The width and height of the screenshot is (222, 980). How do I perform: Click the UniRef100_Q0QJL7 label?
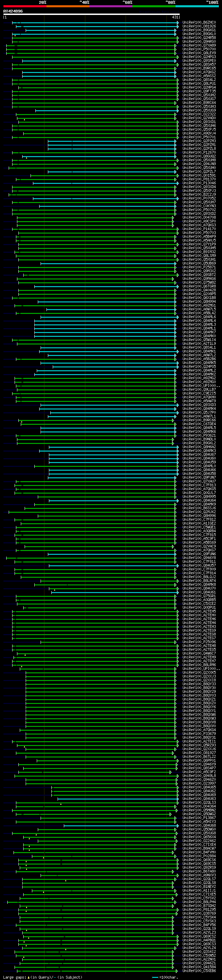tap(199, 493)
